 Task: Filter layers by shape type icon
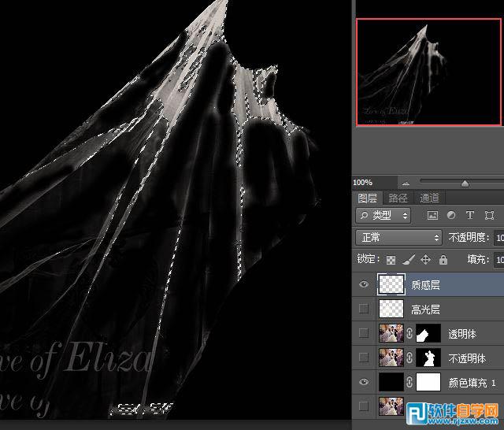[x=489, y=215]
